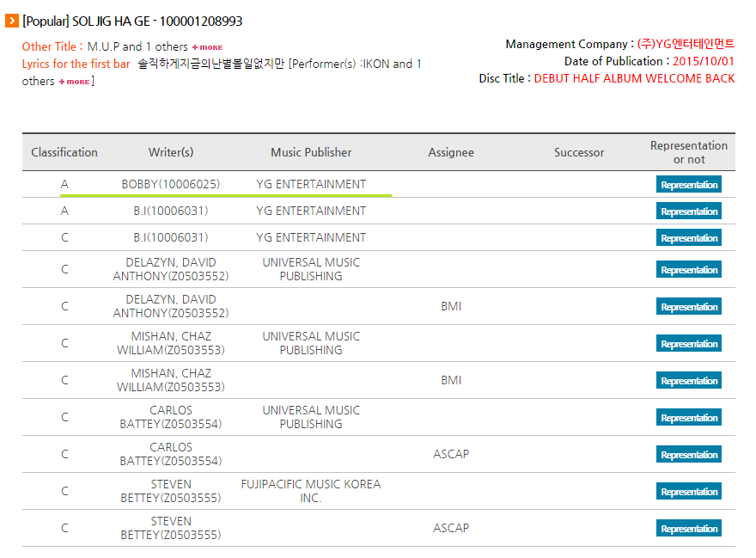Click writer BOBBY(10006025)
Image resolution: width=756 pixels, height=558 pixels.
pos(171,184)
